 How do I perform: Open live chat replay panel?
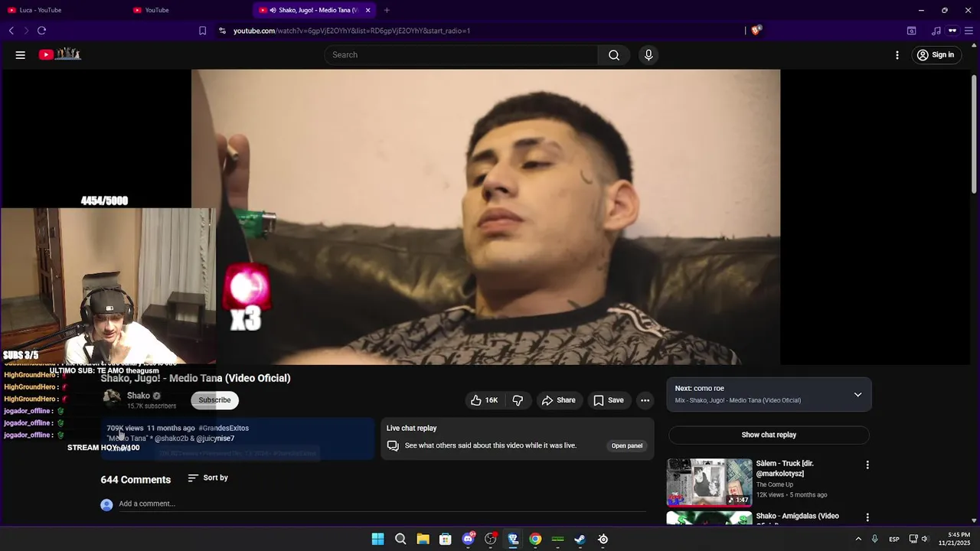coord(626,446)
